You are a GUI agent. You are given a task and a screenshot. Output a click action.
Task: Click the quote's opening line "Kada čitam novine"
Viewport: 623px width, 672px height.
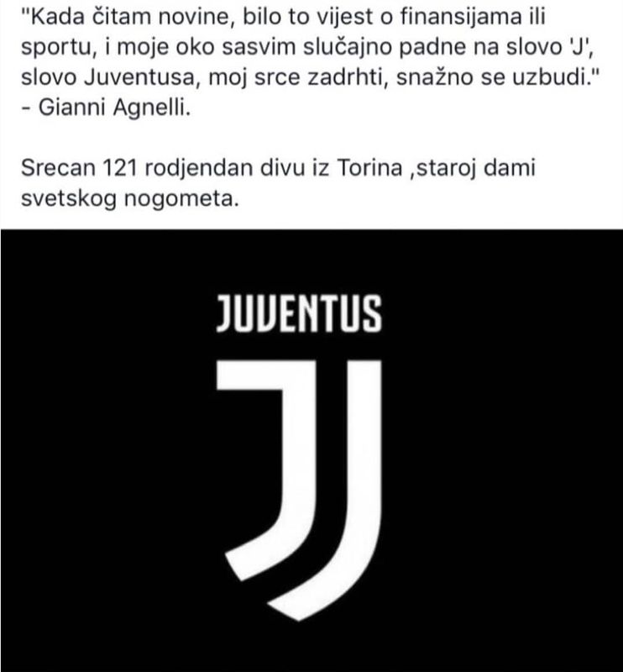(x=128, y=17)
